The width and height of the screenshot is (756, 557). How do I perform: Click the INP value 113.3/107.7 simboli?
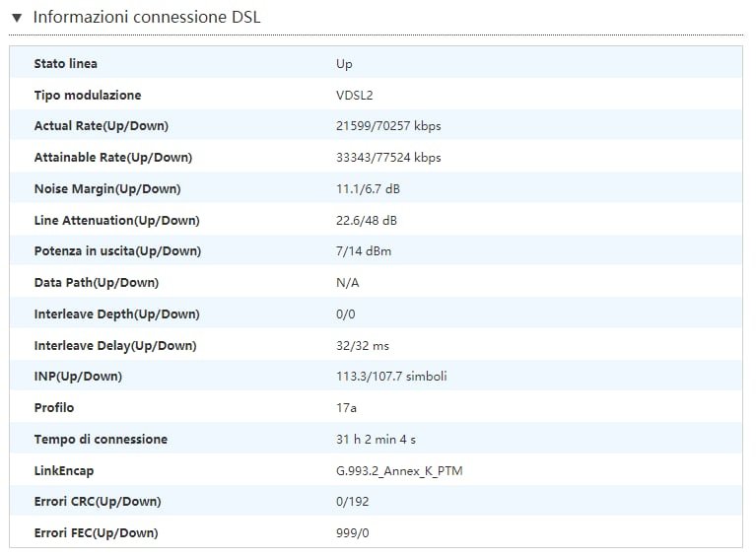pos(391,377)
